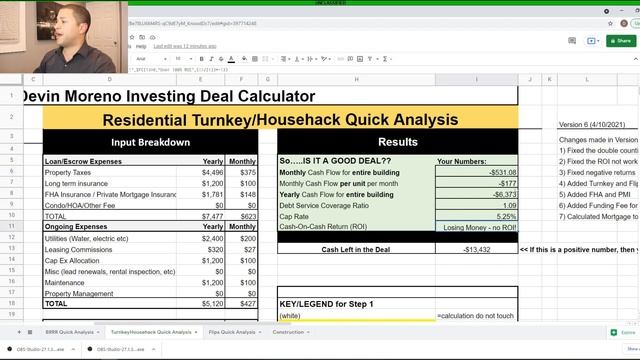Click the move to folder icon

click(142, 37)
